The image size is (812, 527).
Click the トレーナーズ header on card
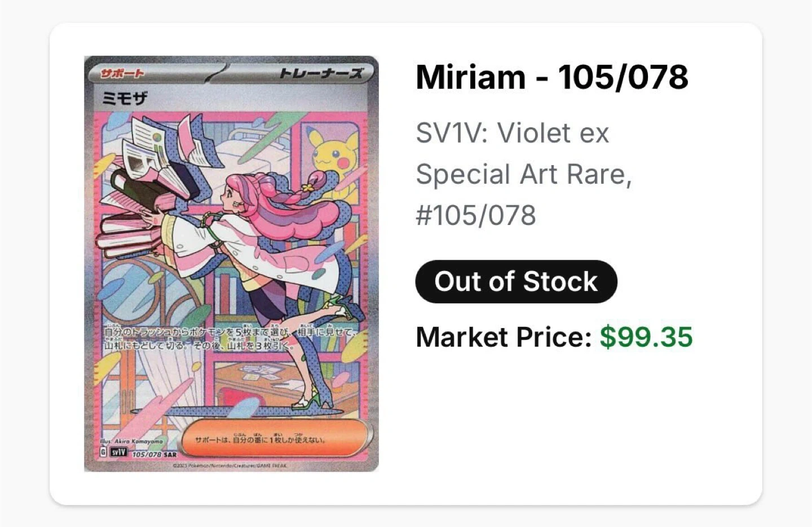pyautogui.click(x=321, y=73)
